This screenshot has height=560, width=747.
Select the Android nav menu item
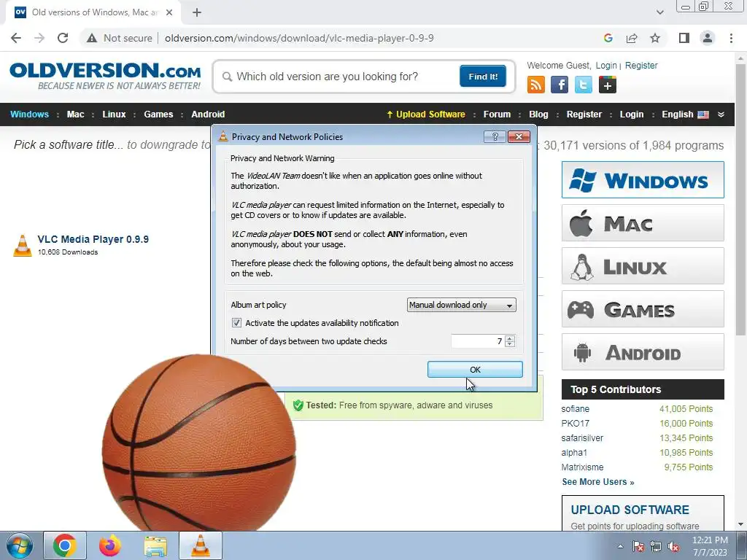[x=208, y=114]
